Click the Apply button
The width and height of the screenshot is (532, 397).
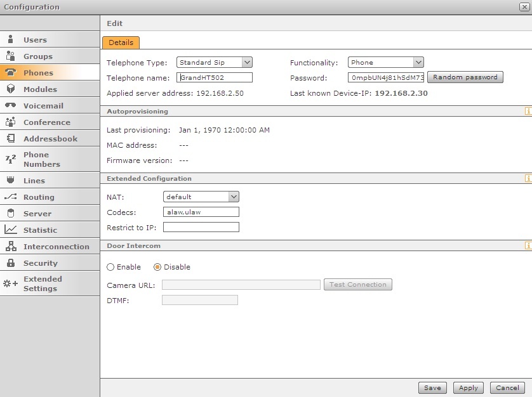click(x=469, y=387)
